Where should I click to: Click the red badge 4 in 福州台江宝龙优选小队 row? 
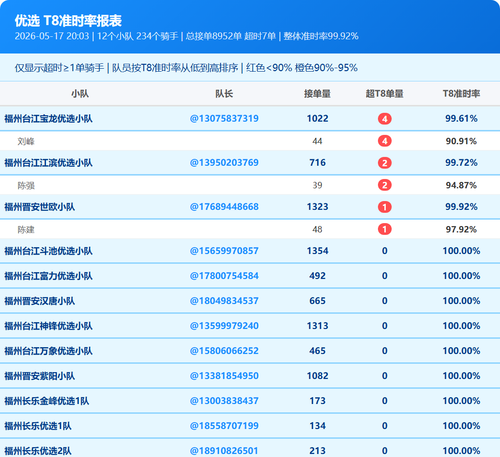tap(384, 119)
